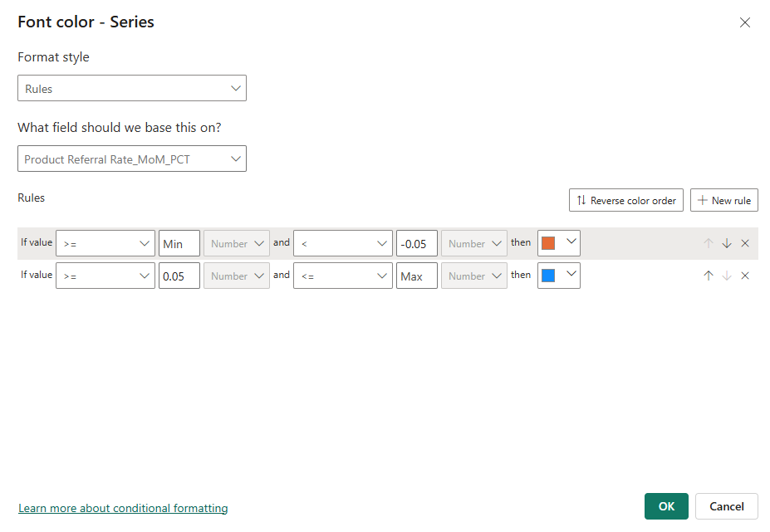This screenshot has width=770, height=532.
Task: Open the Product Referral Rate_MoM_PCT field dropdown
Action: (x=131, y=159)
